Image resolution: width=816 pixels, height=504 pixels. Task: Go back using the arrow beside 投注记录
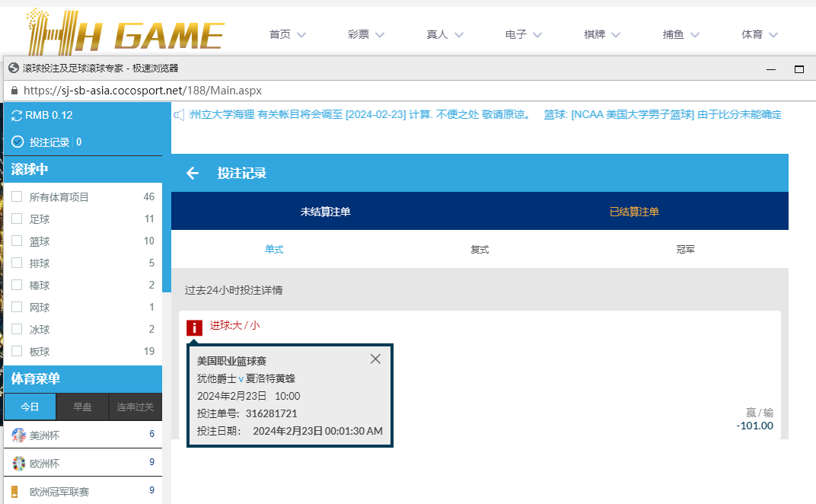[x=193, y=173]
